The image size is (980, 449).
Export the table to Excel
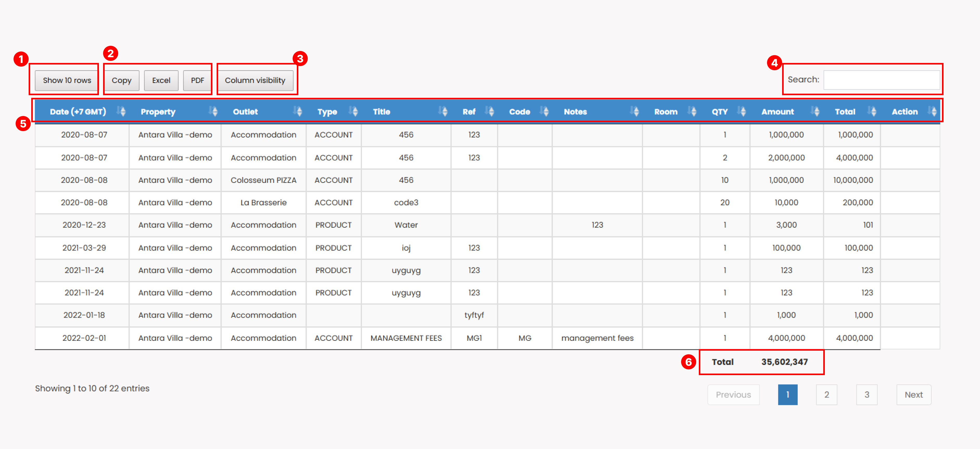[x=161, y=80]
